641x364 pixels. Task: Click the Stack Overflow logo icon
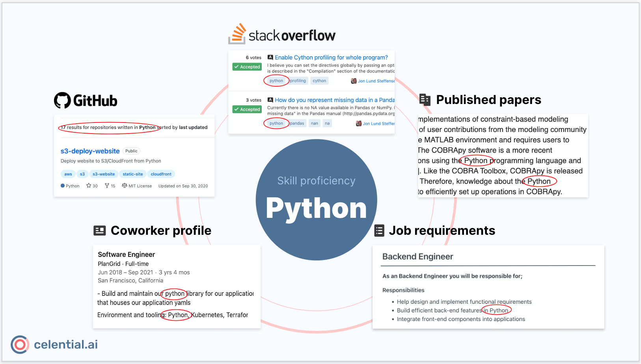(x=237, y=34)
